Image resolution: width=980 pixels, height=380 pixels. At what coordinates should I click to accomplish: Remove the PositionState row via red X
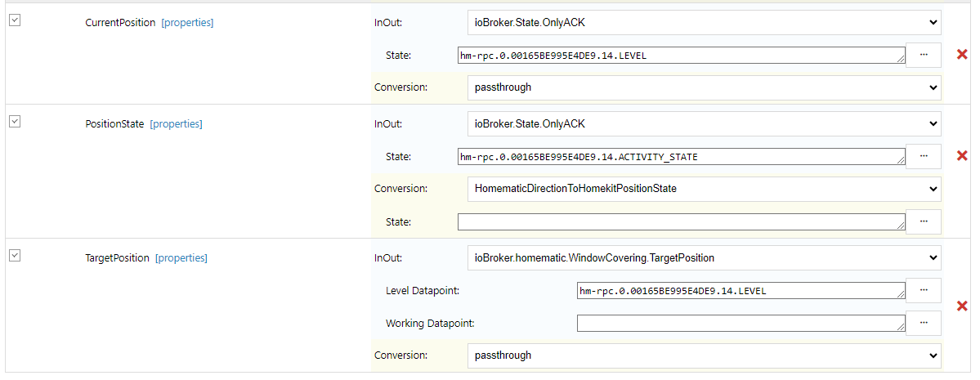[962, 156]
